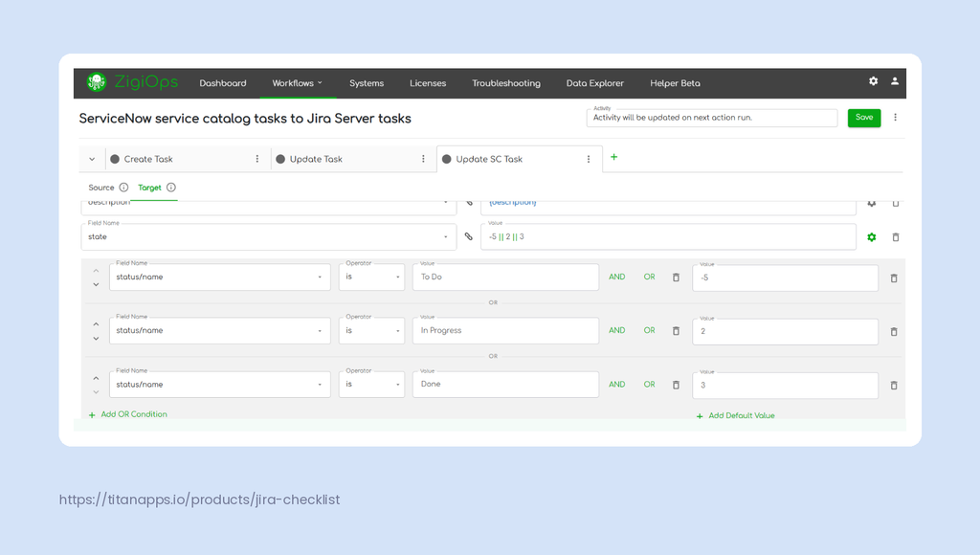Click the titanapps.io jira-checklist URL
This screenshot has height=555, width=980.
pos(199,499)
